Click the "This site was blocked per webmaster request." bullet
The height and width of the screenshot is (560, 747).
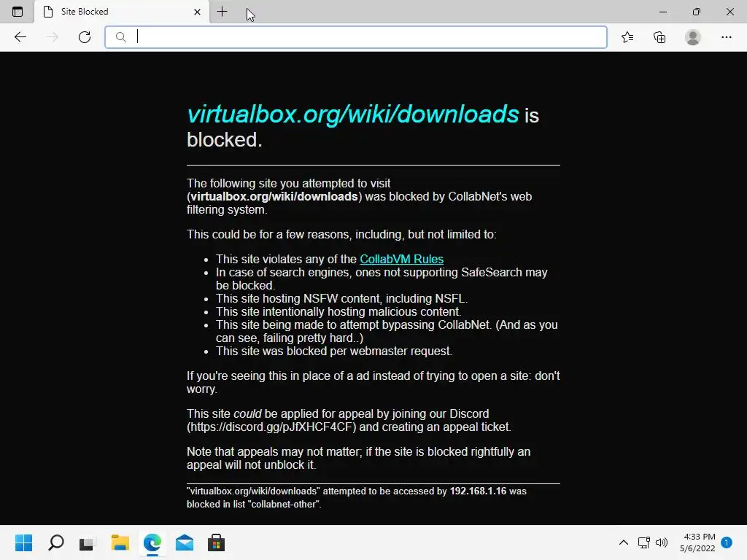(334, 351)
